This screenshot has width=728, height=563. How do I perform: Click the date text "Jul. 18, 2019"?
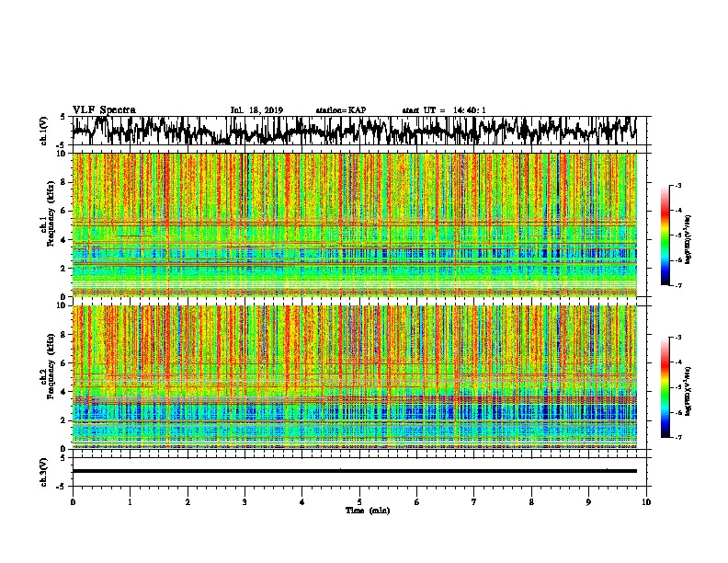[256, 110]
